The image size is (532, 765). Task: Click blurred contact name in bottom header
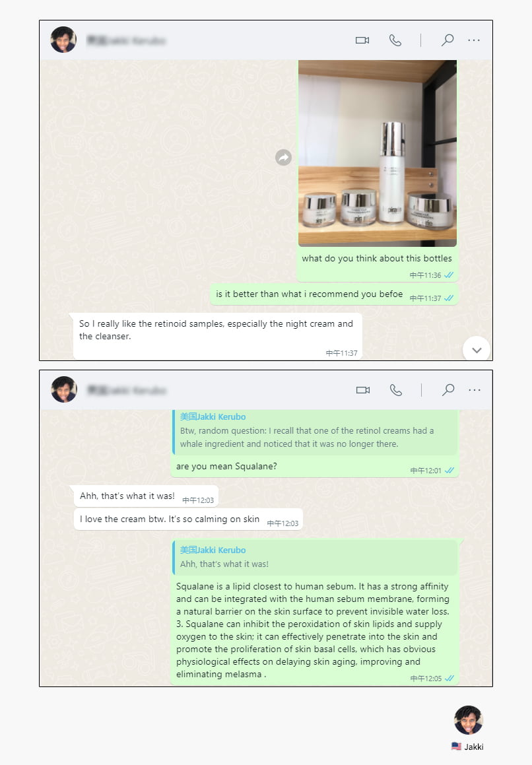pos(127,390)
